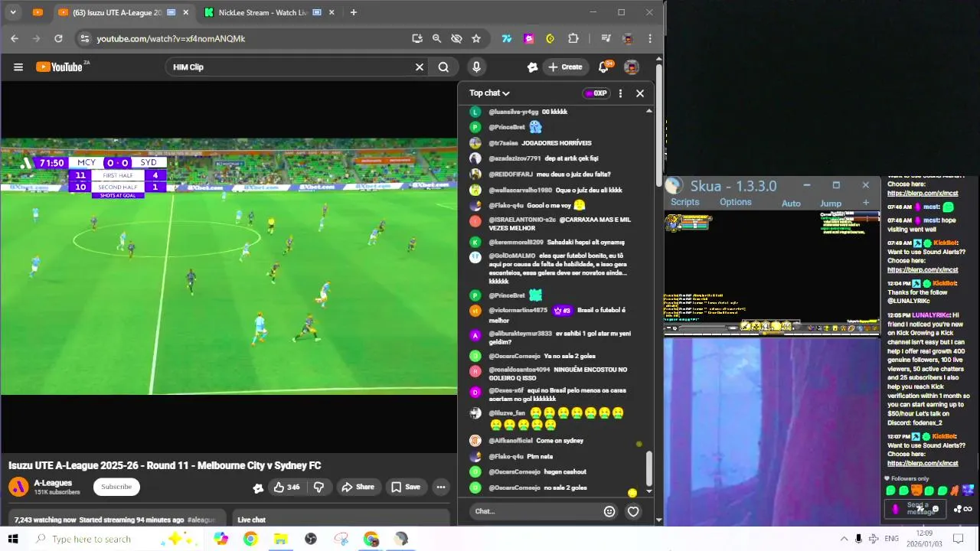
Task: Bookmark this page with the star
Action: 476,38
